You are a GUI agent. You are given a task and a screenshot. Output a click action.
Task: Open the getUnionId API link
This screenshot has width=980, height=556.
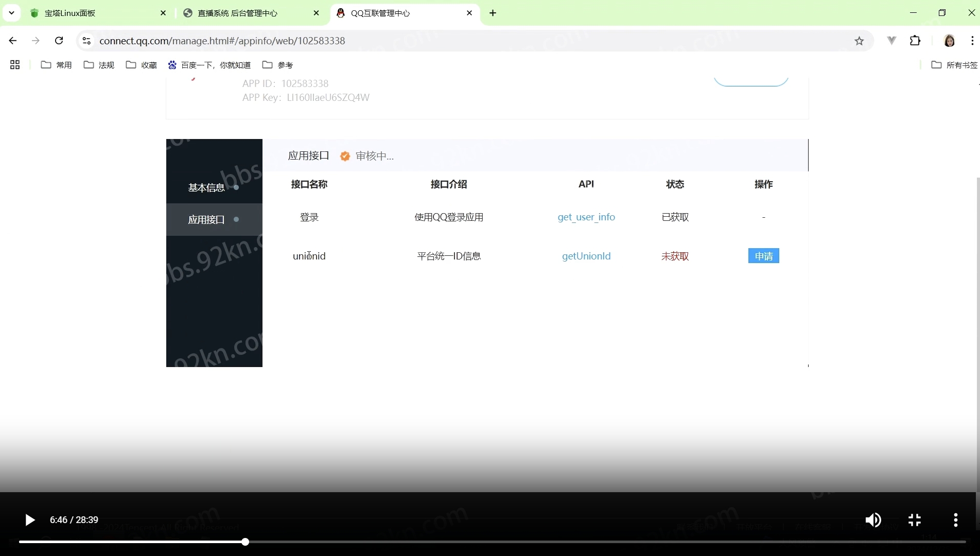pyautogui.click(x=586, y=256)
